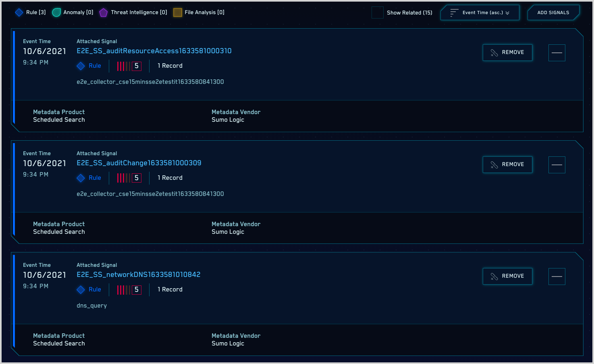Open the E2E_SS_networkDNS1633581010842 signal link

(138, 275)
